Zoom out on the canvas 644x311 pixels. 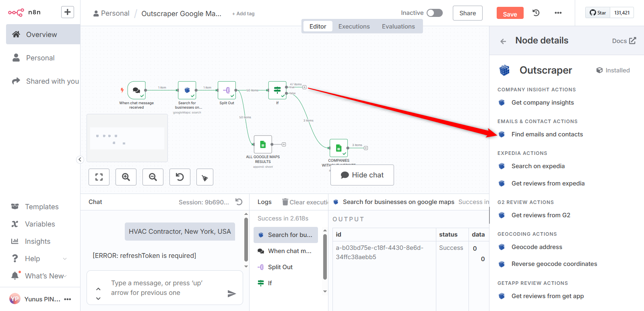pyautogui.click(x=153, y=177)
